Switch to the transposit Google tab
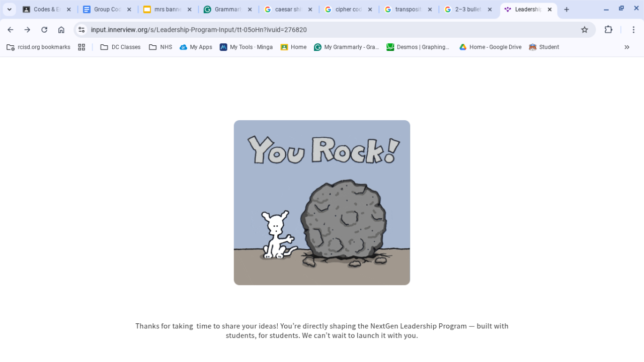The width and height of the screenshot is (644, 362). pos(408,10)
